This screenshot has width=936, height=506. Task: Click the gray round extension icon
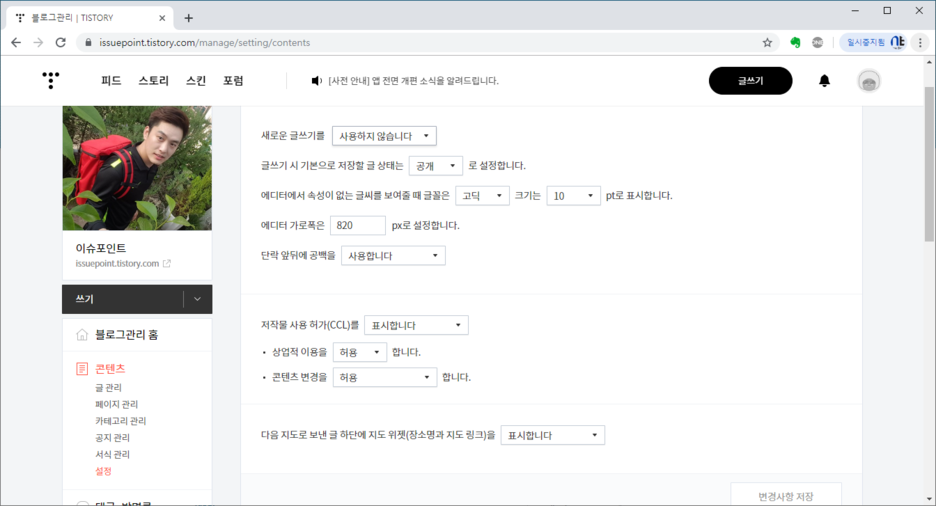pyautogui.click(x=817, y=42)
